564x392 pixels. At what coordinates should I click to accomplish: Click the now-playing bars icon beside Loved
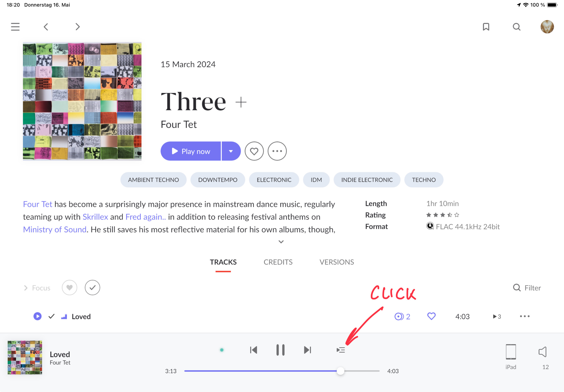[x=64, y=317]
